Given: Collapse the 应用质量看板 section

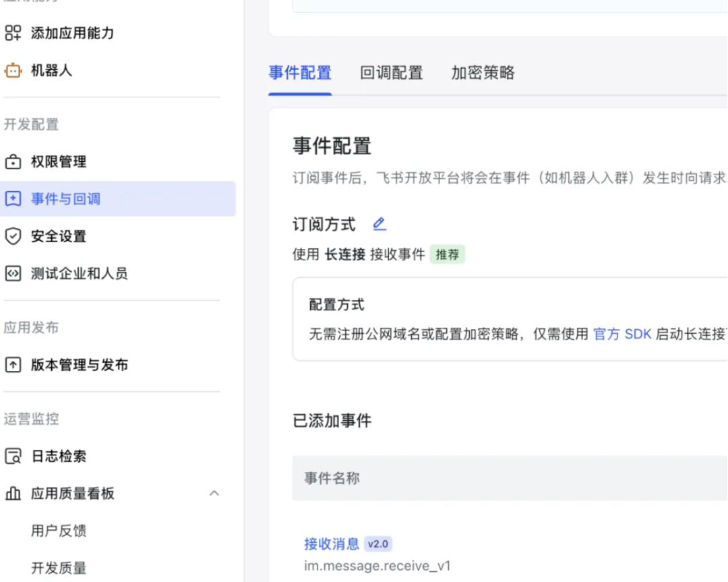Looking at the screenshot, I should coord(214,493).
